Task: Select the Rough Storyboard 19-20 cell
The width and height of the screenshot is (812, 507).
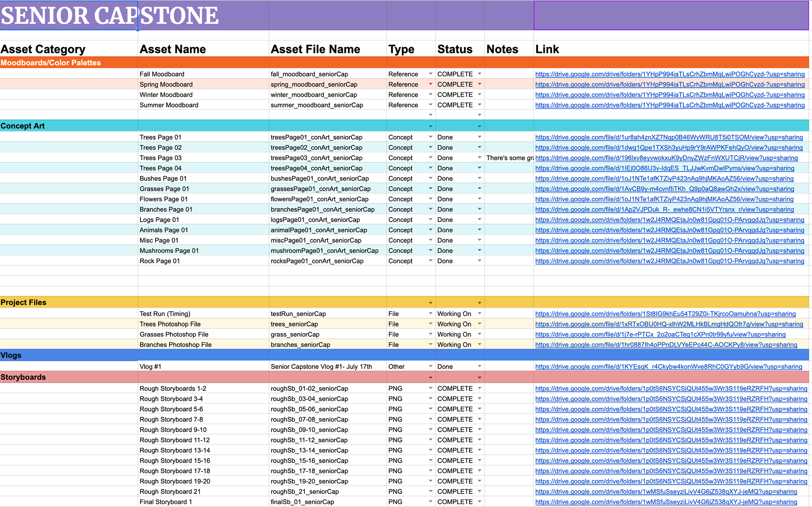Action: tap(203, 481)
